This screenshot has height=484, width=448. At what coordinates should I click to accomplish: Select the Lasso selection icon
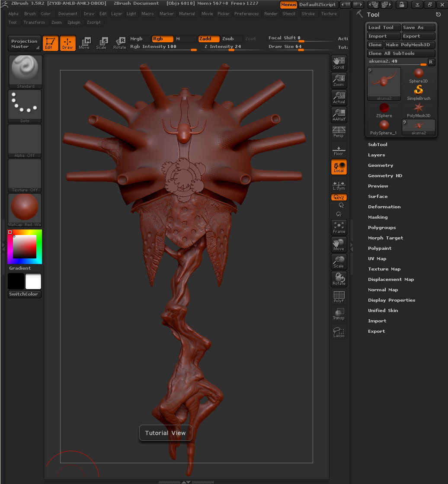point(339,331)
